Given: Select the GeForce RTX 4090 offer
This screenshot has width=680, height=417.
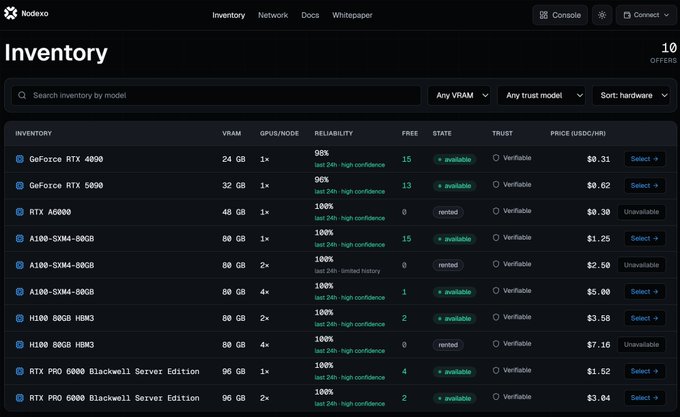Looking at the screenshot, I should pos(644,159).
